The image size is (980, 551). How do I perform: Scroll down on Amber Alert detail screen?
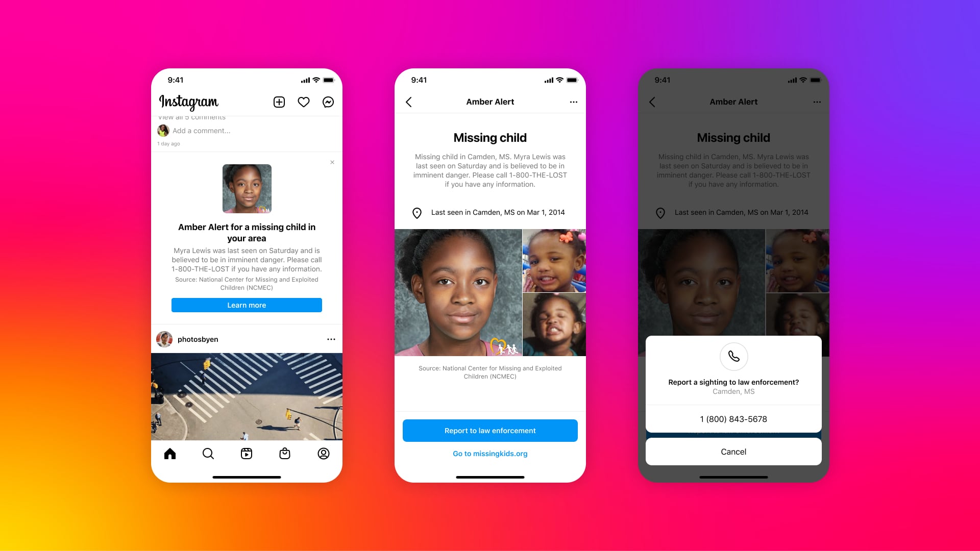[490, 289]
